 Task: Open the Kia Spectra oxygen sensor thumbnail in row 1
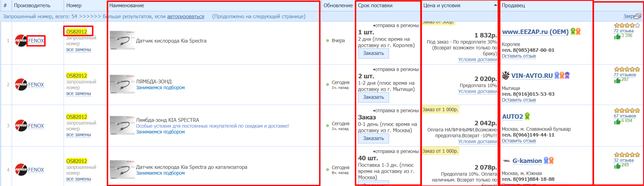122,40
